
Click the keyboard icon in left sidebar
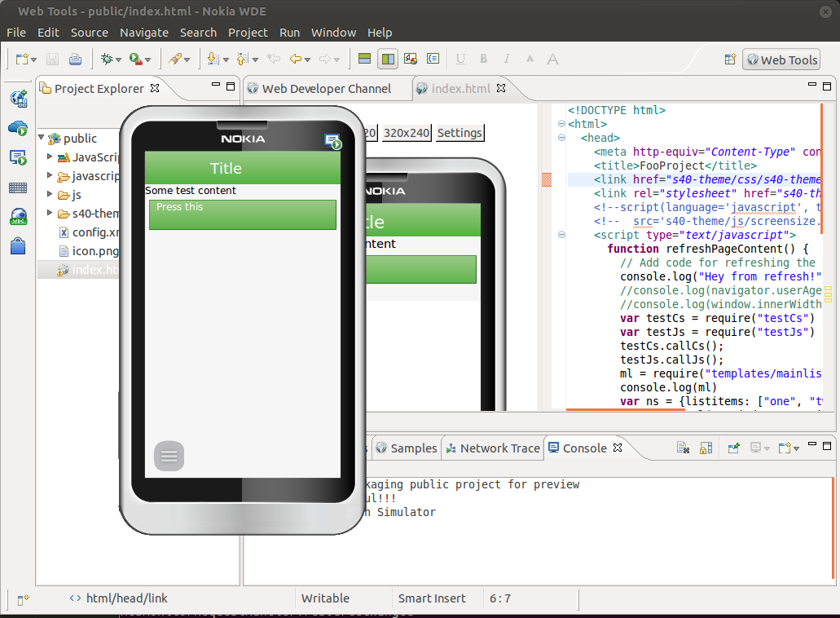click(x=18, y=188)
